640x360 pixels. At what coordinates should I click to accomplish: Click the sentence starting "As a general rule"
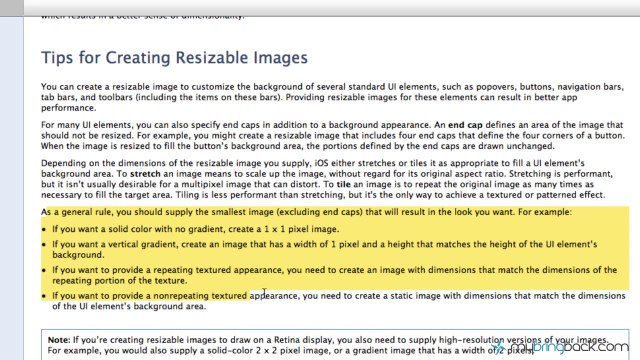[306, 212]
